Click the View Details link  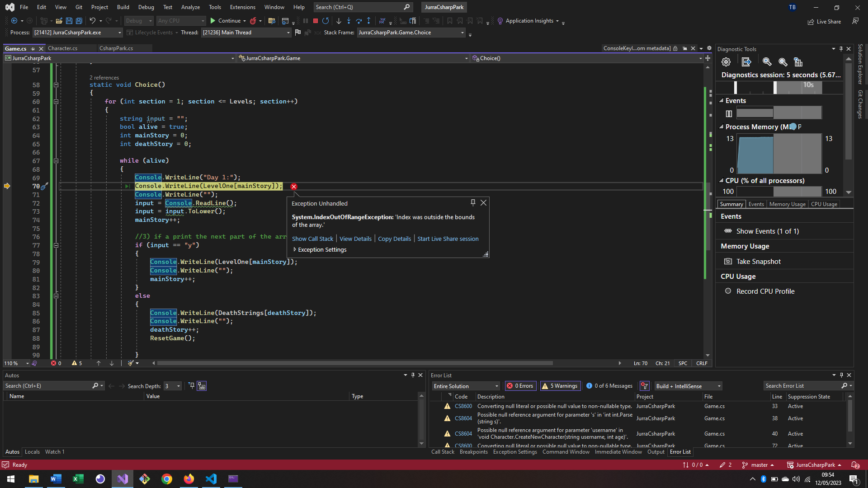click(x=356, y=239)
